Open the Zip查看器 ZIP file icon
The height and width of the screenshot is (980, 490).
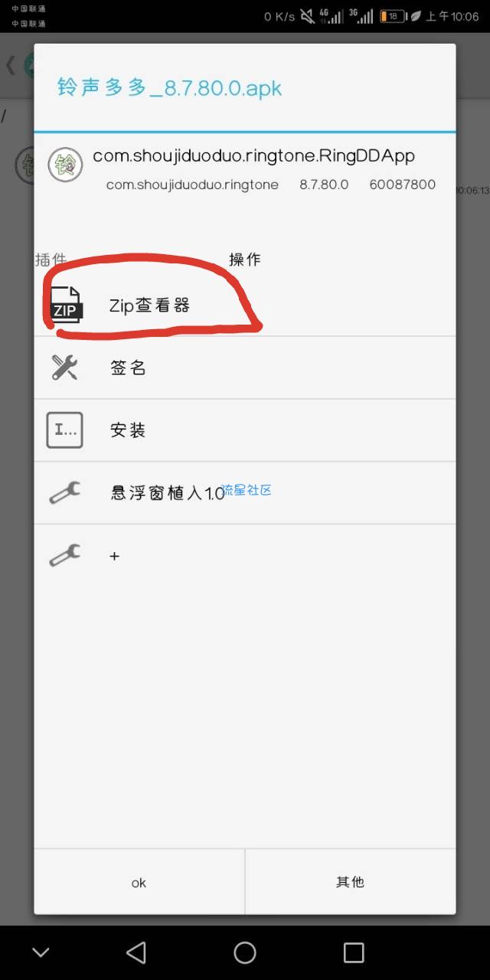(66, 305)
